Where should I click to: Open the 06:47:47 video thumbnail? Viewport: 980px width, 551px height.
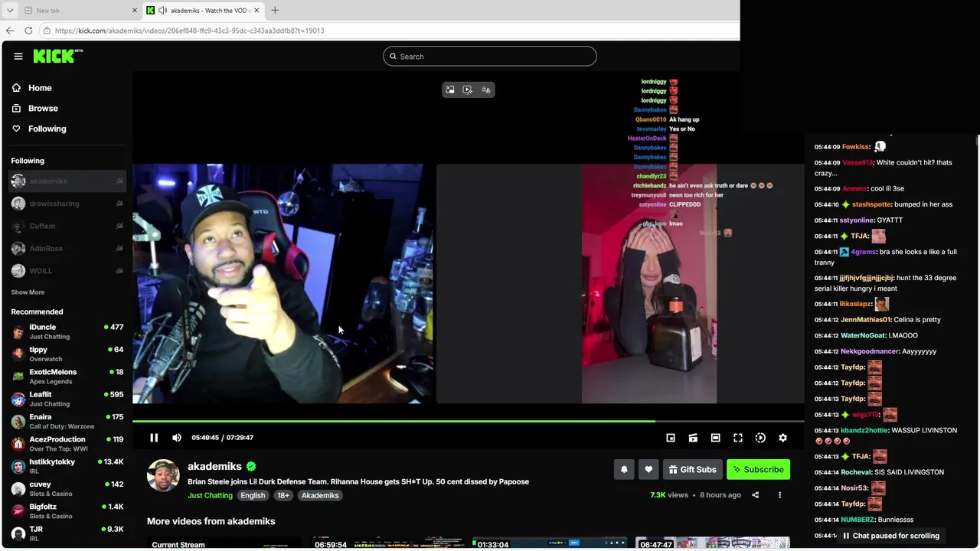click(x=713, y=543)
